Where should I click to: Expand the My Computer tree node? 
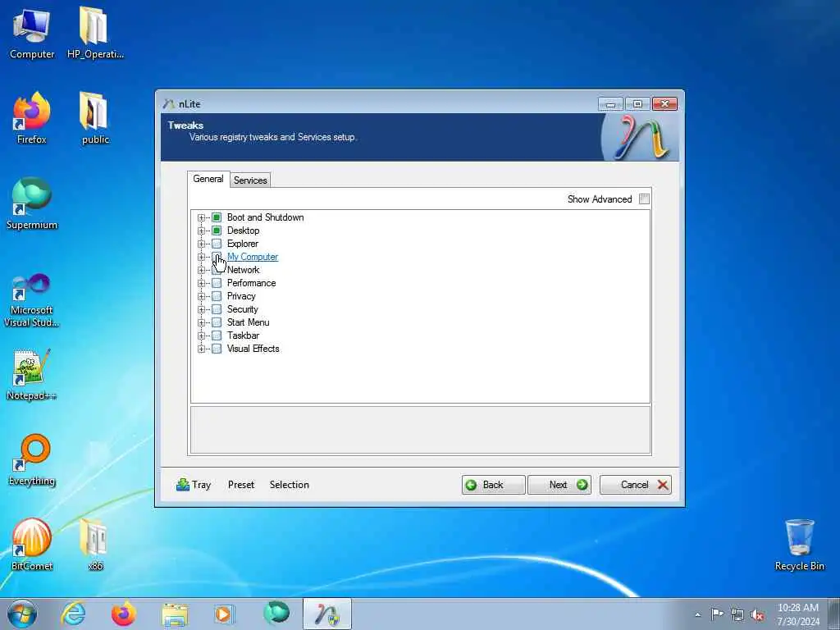pyautogui.click(x=202, y=257)
